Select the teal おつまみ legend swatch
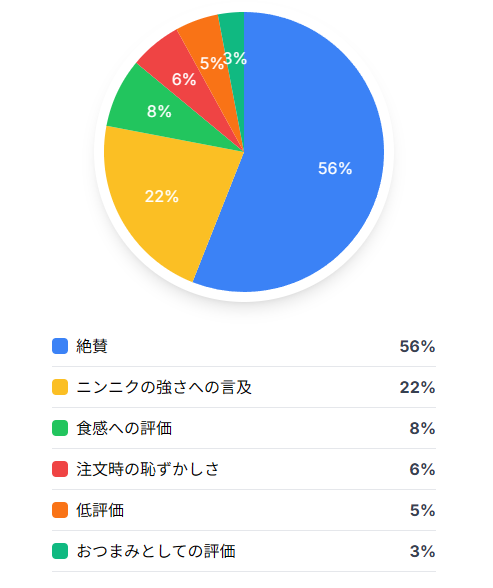This screenshot has height=588, width=493. pyautogui.click(x=60, y=551)
